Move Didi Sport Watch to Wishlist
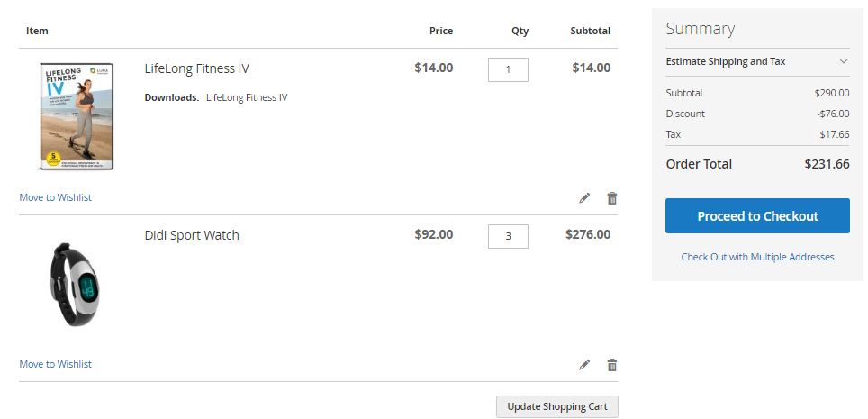 coord(56,364)
